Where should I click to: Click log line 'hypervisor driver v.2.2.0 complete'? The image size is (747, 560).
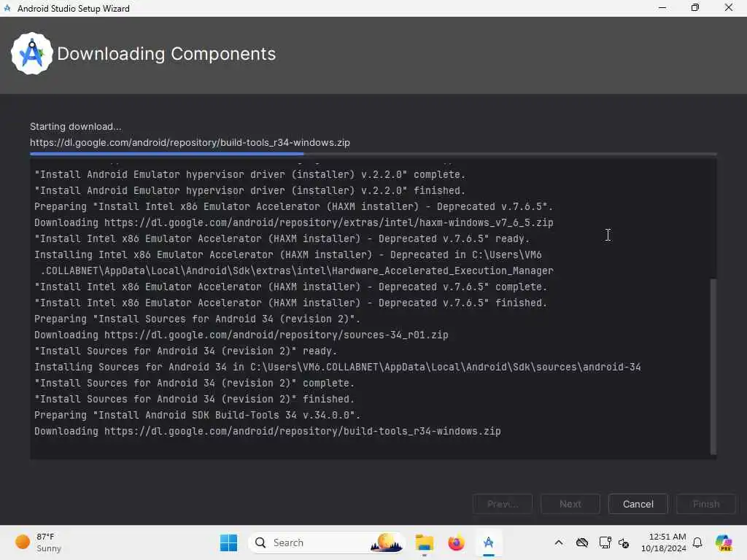pyautogui.click(x=249, y=174)
